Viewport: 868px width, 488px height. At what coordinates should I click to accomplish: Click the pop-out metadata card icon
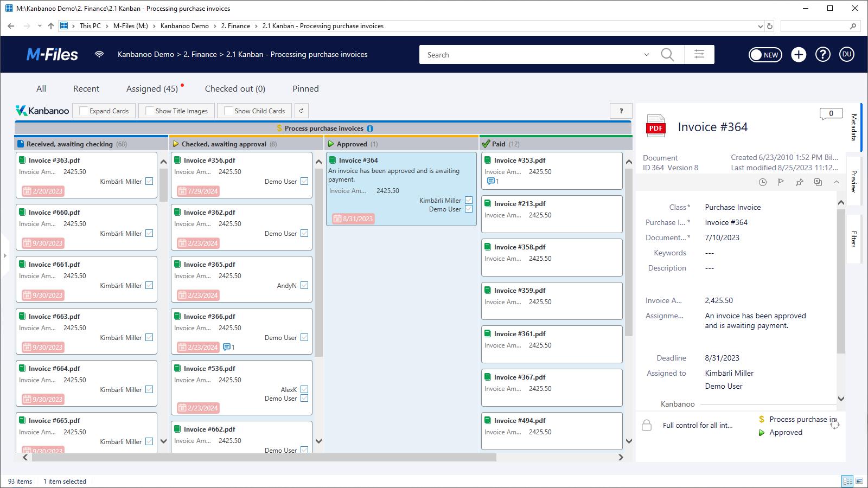[x=818, y=182]
